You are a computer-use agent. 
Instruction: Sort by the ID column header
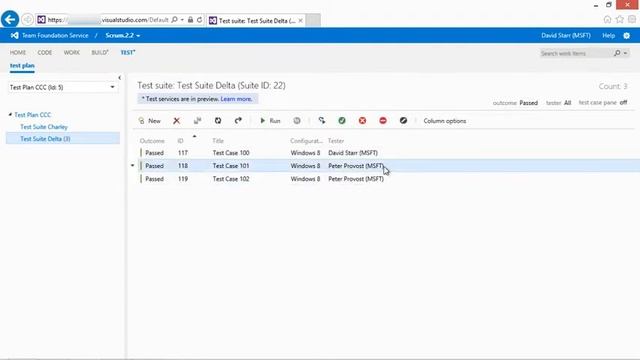180,141
